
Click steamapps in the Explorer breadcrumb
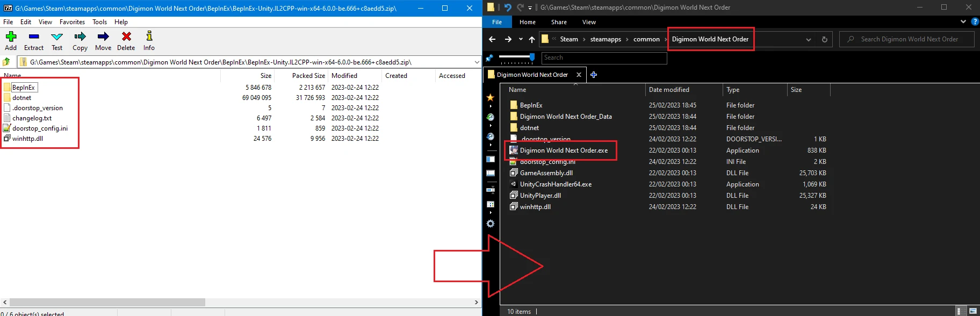coord(606,39)
